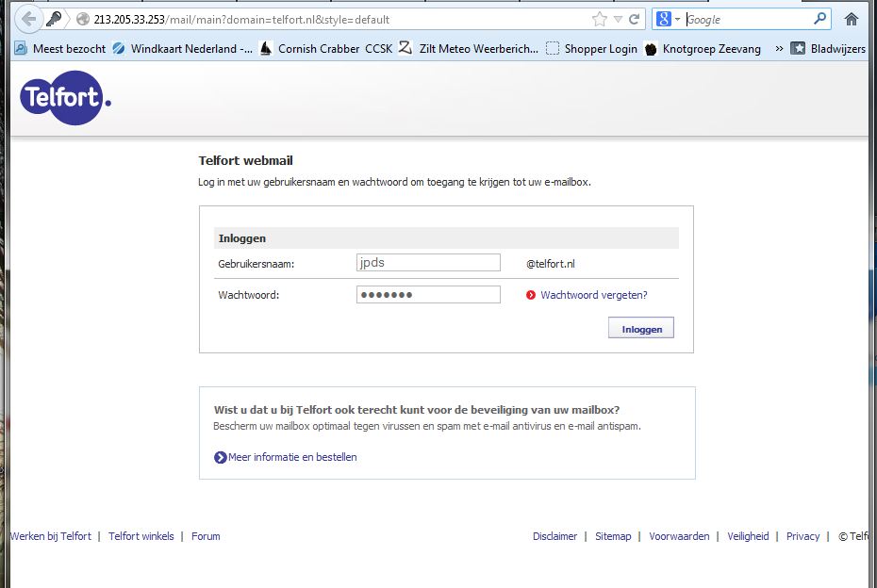Screen dimensions: 877x588
Task: Open Shopper Login bookmark
Action: pyautogui.click(x=591, y=49)
